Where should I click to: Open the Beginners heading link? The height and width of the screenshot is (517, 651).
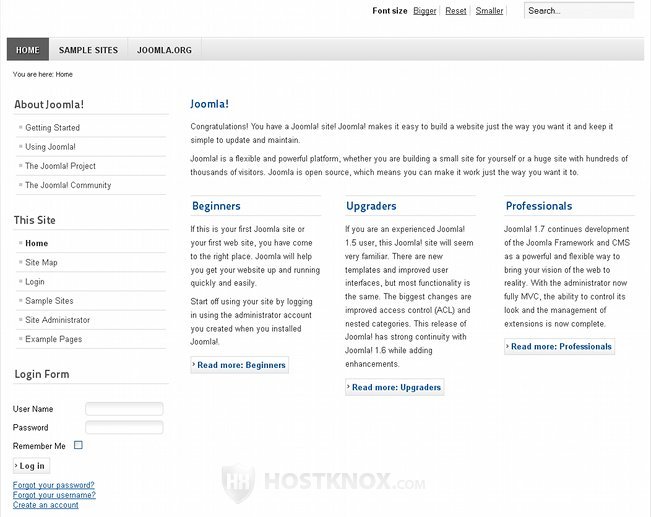[x=216, y=206]
